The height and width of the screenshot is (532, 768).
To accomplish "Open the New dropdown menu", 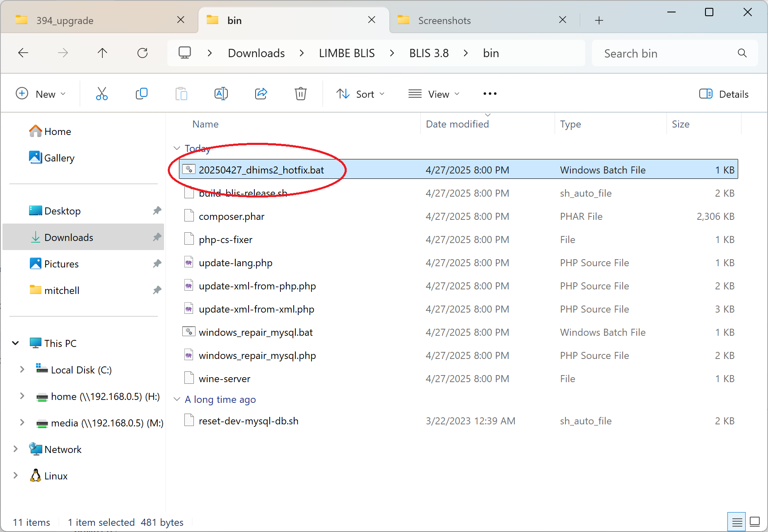I will (x=41, y=94).
